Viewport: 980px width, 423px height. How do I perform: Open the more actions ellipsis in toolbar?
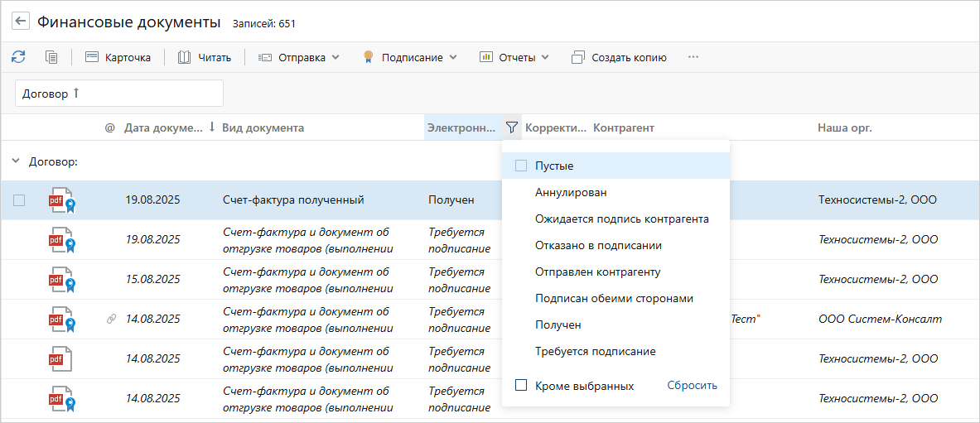(x=693, y=57)
